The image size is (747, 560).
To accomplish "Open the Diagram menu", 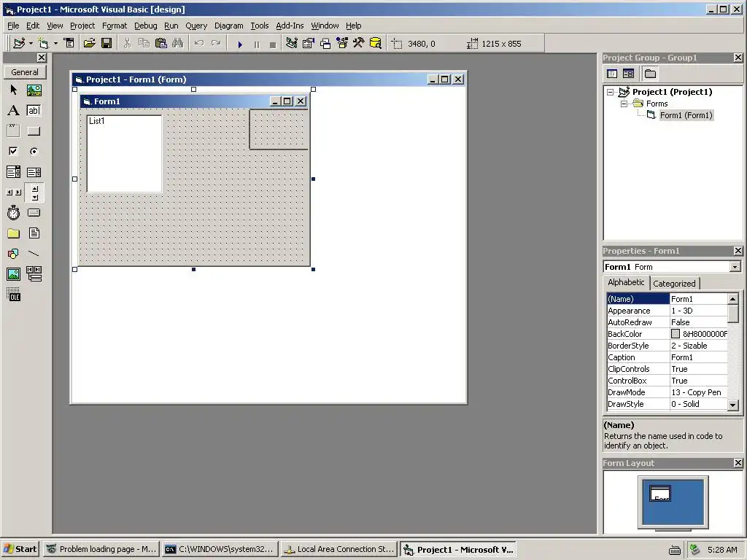I will tap(228, 26).
